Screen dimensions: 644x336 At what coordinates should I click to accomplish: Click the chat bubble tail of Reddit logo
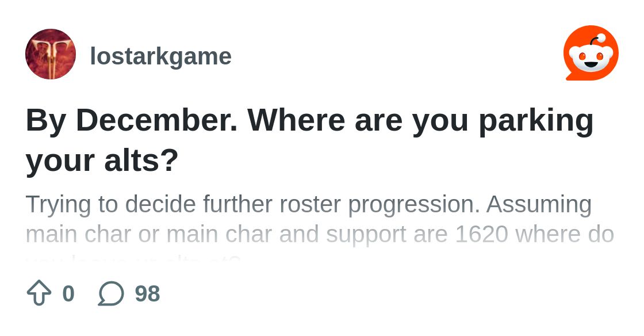pyautogui.click(x=572, y=77)
